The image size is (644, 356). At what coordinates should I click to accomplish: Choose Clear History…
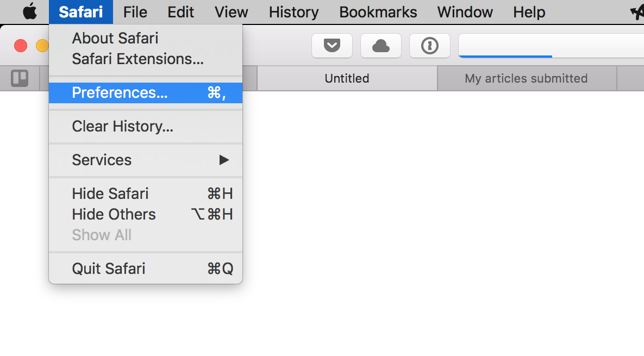[146, 127]
